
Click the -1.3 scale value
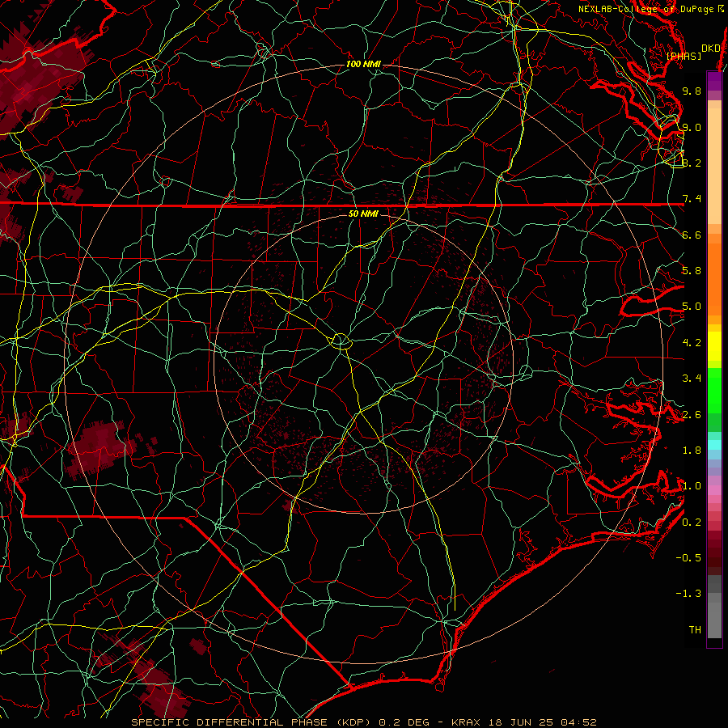(x=688, y=594)
